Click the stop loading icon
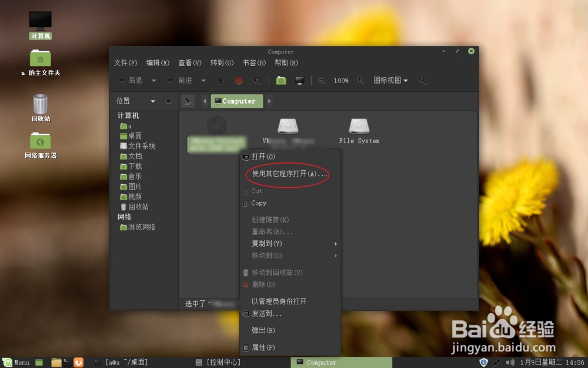Viewport: 588px width, 368px height. click(239, 80)
